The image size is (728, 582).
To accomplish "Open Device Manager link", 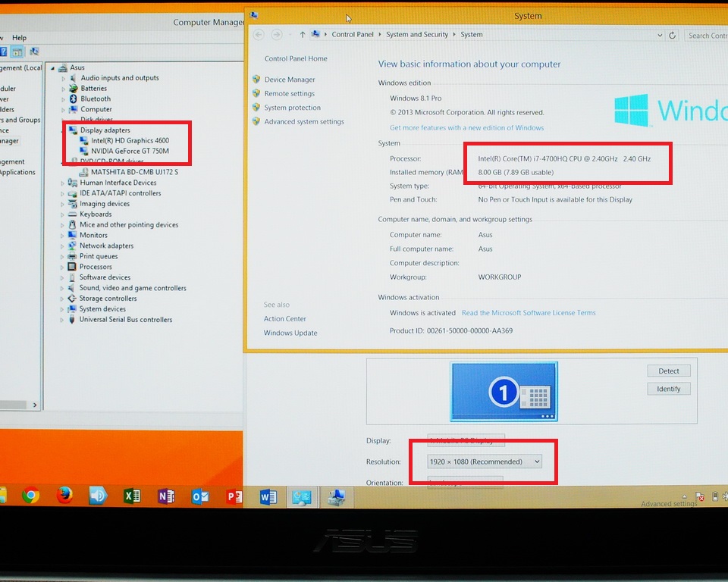I will 290,80.
